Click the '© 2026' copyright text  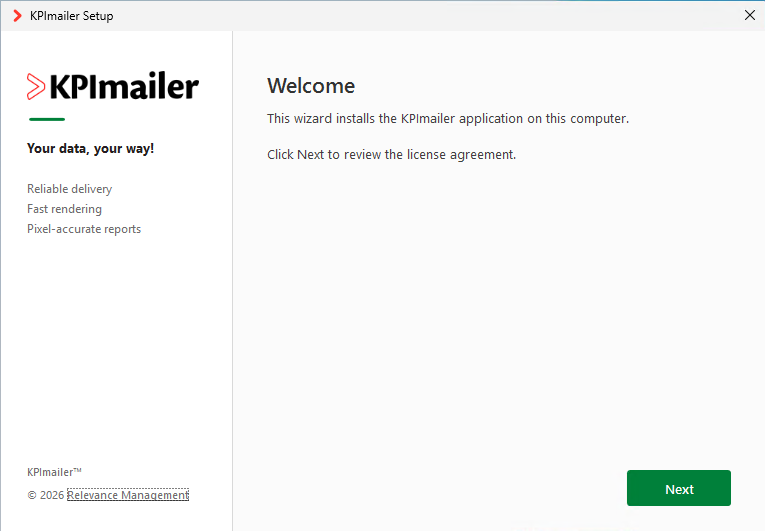coord(46,495)
